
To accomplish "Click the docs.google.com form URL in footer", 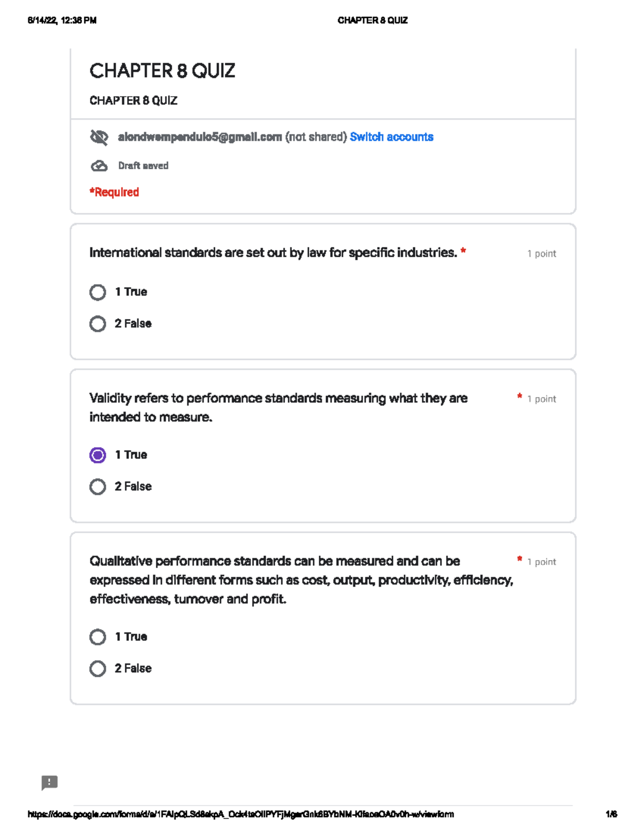I will click(240, 814).
